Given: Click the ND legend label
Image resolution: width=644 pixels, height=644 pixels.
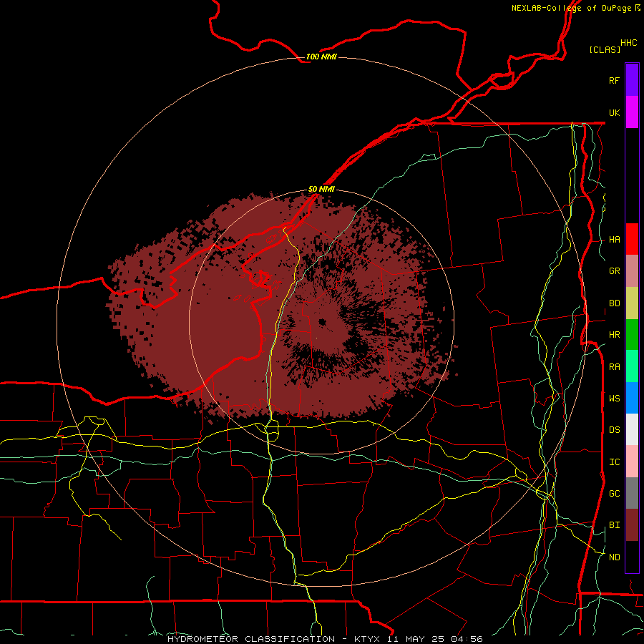Looking at the screenshot, I should coord(614,557).
